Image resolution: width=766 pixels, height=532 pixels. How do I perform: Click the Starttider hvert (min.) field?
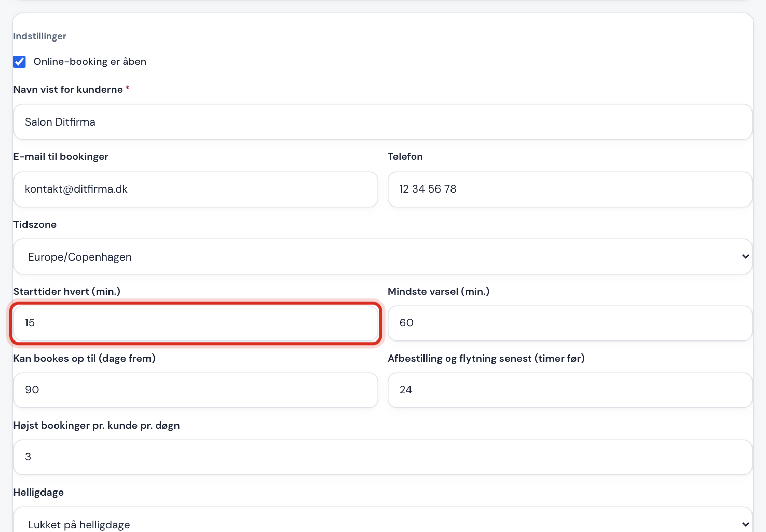(x=196, y=323)
